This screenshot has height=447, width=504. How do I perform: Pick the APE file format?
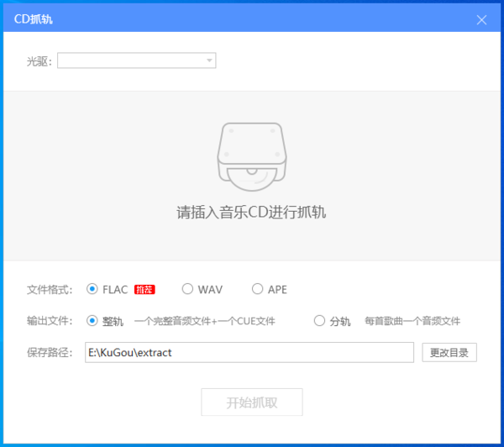257,290
